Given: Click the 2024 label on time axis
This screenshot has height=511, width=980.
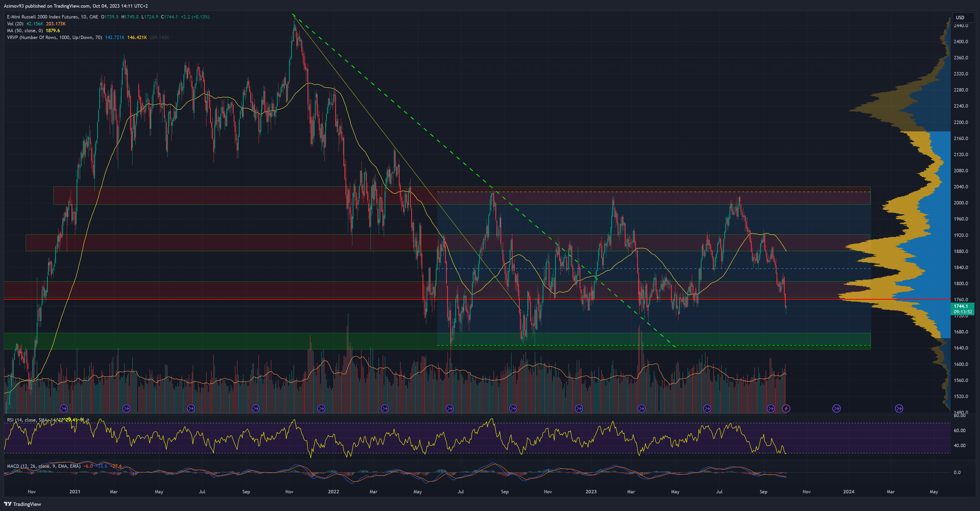Looking at the screenshot, I should click(848, 491).
